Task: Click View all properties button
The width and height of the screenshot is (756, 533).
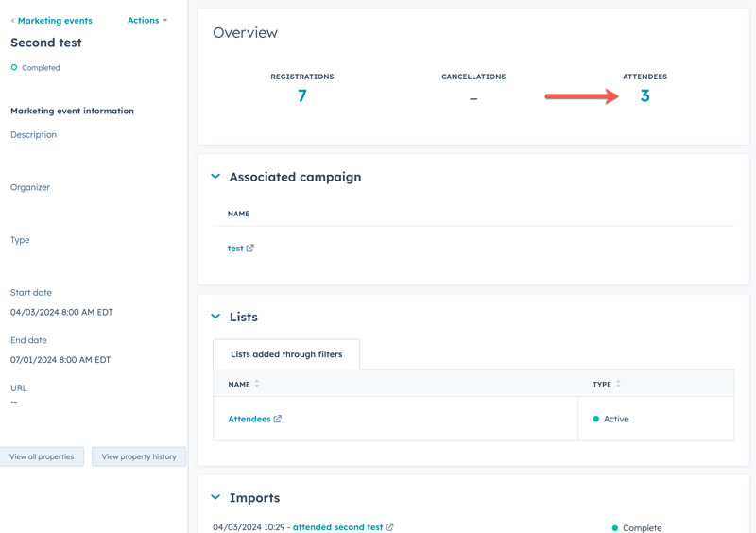Action: tap(42, 456)
